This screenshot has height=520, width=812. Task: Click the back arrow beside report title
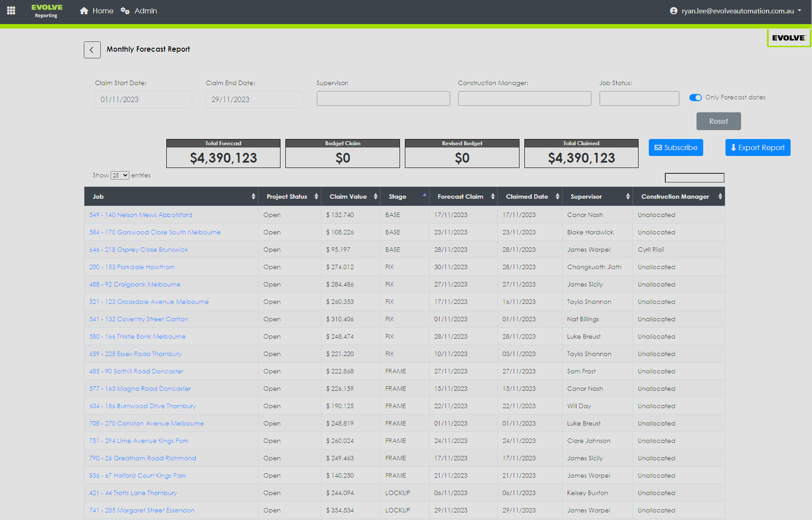coord(92,50)
